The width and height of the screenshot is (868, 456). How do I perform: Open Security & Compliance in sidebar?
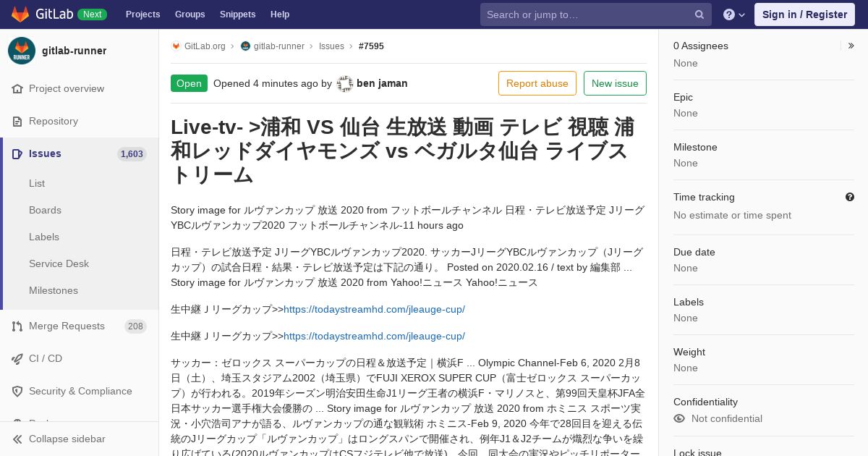coord(80,392)
